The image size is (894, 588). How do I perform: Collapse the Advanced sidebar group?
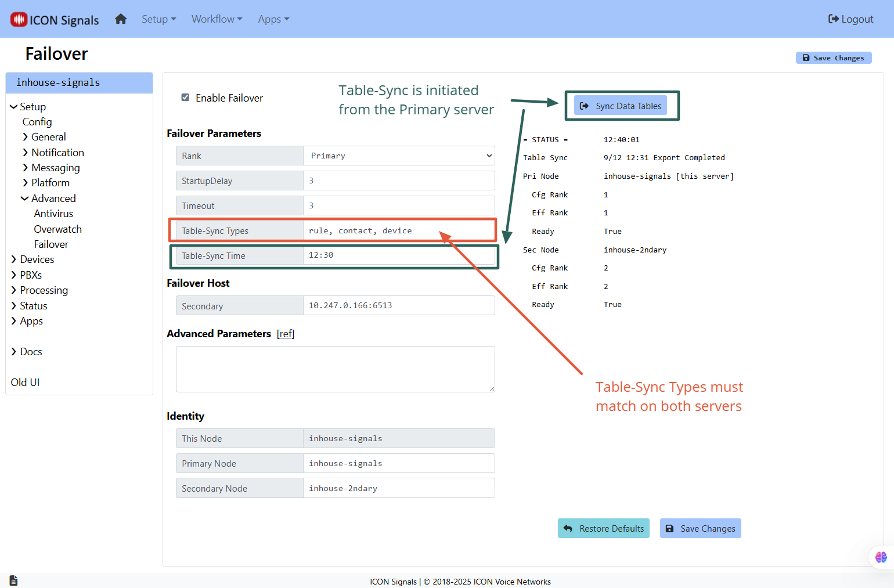point(53,199)
